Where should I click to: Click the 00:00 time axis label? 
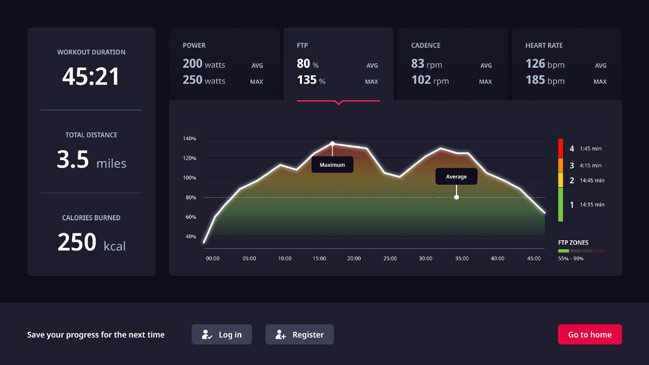point(213,258)
